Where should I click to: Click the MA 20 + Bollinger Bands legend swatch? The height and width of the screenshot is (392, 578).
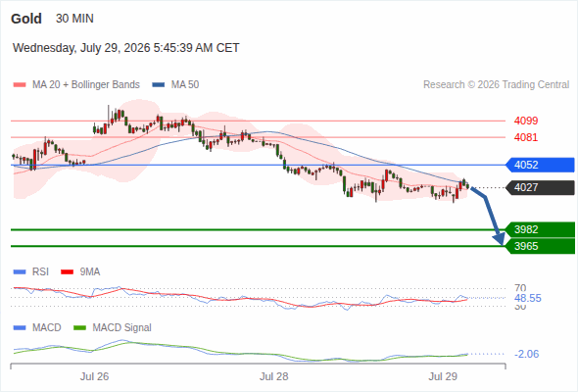click(20, 85)
